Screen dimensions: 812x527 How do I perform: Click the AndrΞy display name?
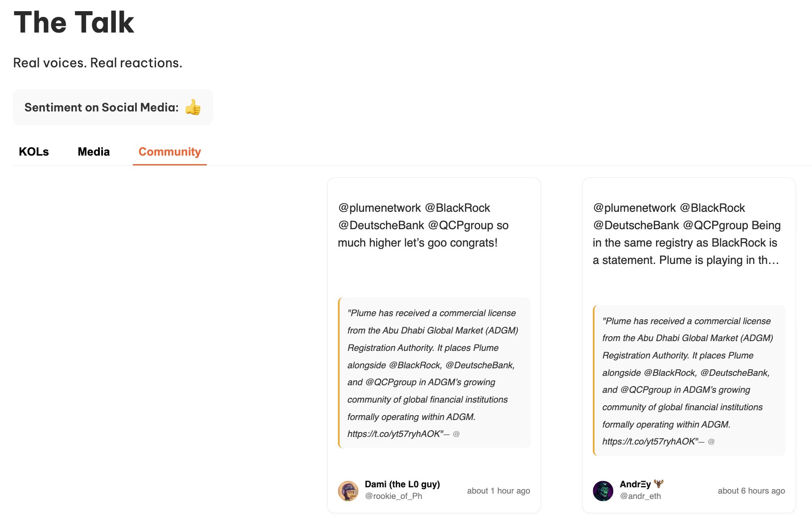635,484
